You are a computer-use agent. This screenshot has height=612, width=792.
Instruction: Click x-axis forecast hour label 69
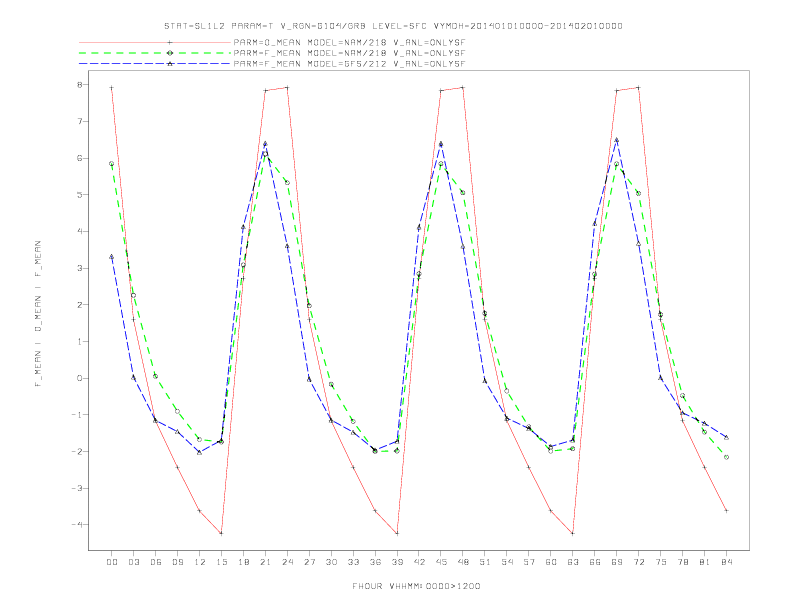pos(617,562)
